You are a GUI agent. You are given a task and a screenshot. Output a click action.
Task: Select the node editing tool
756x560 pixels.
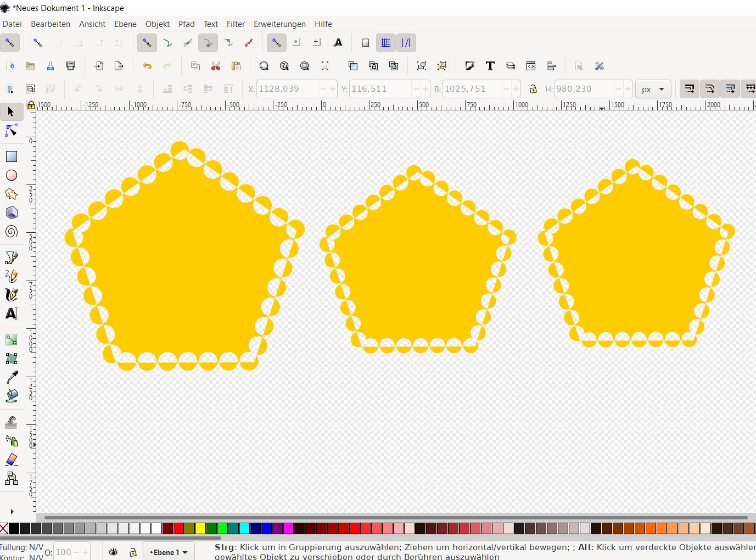click(11, 131)
